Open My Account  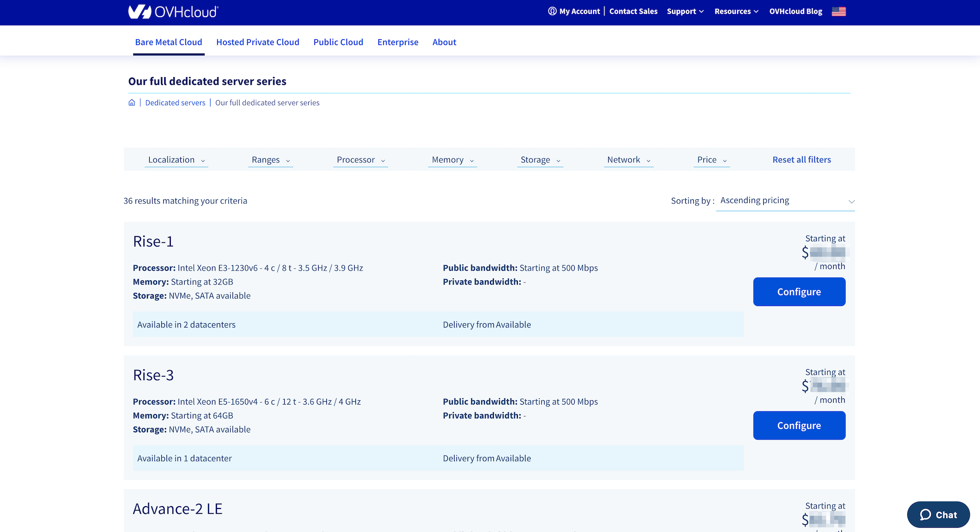point(574,11)
